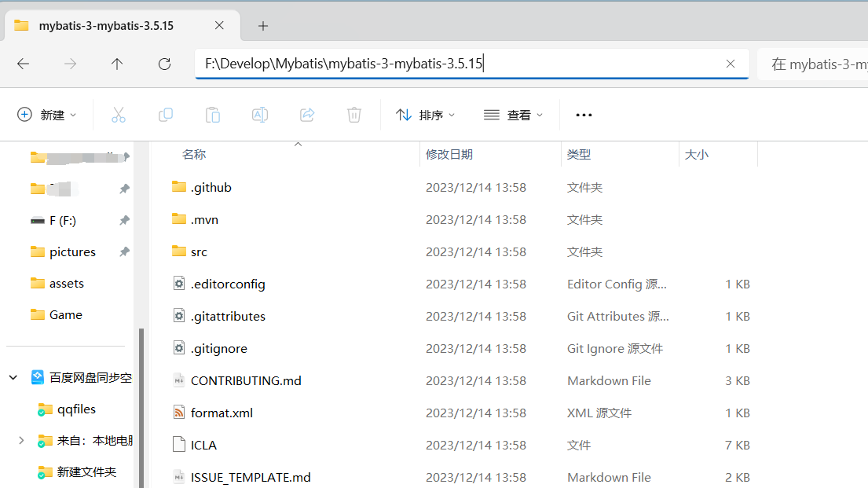Open the See more ellipsis menu

pyautogui.click(x=584, y=116)
